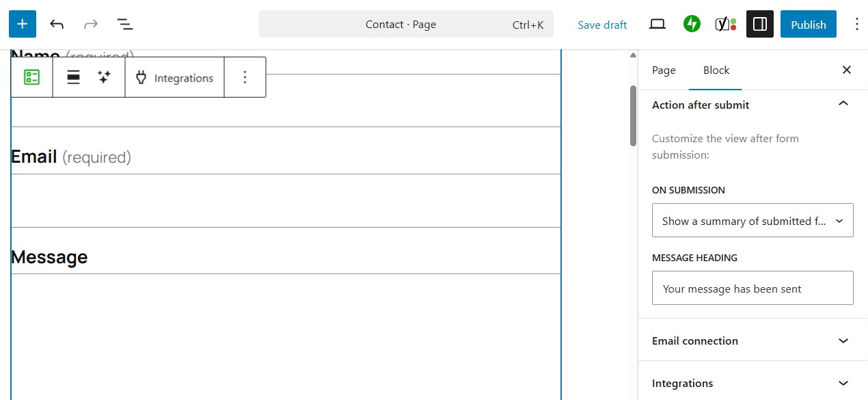Toggle the Settings sidebar panel icon

[x=759, y=23]
